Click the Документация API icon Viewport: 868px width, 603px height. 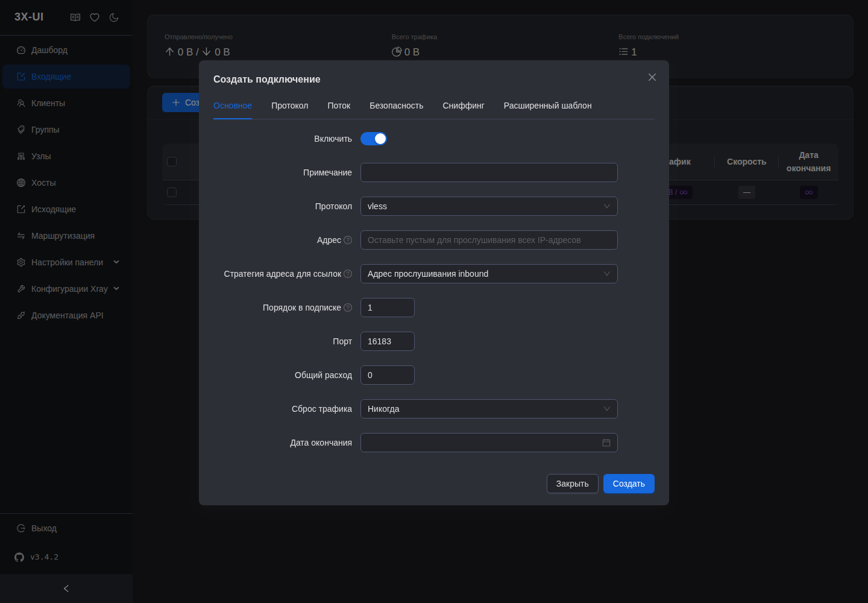pos(21,315)
